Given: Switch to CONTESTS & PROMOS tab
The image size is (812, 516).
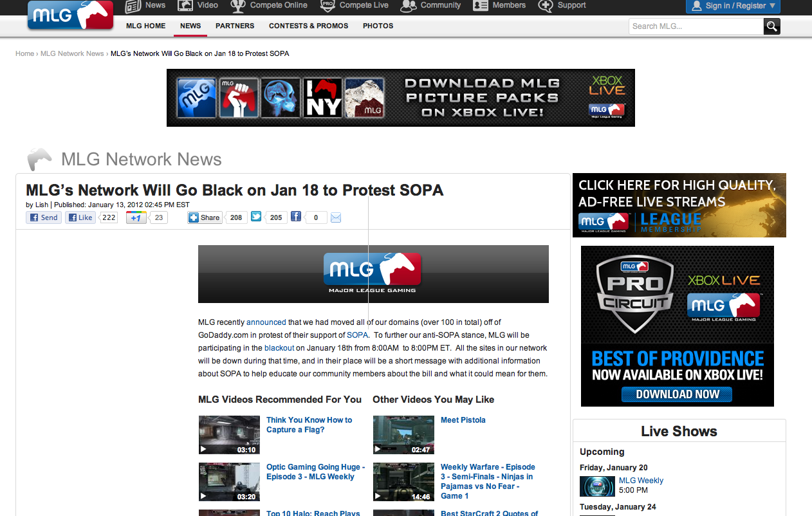Looking at the screenshot, I should [x=308, y=26].
